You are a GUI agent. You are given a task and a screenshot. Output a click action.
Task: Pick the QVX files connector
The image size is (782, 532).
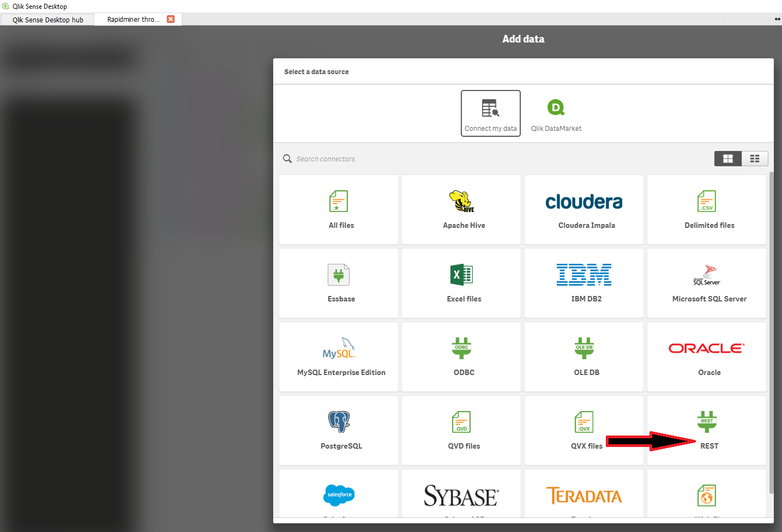point(584,430)
